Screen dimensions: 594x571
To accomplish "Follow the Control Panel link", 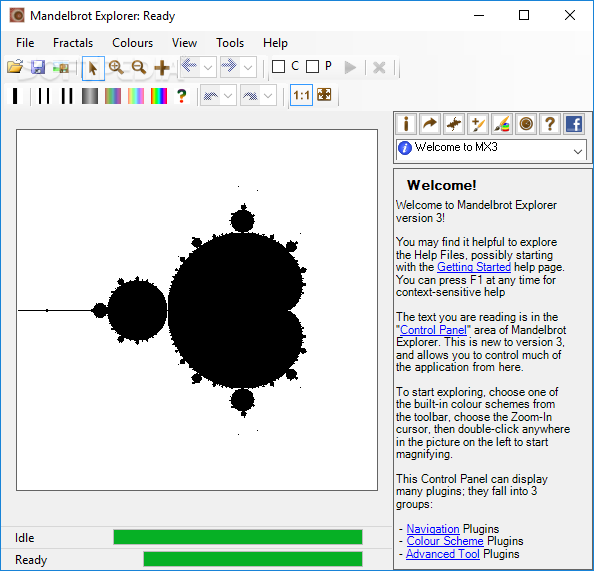I will point(433,330).
